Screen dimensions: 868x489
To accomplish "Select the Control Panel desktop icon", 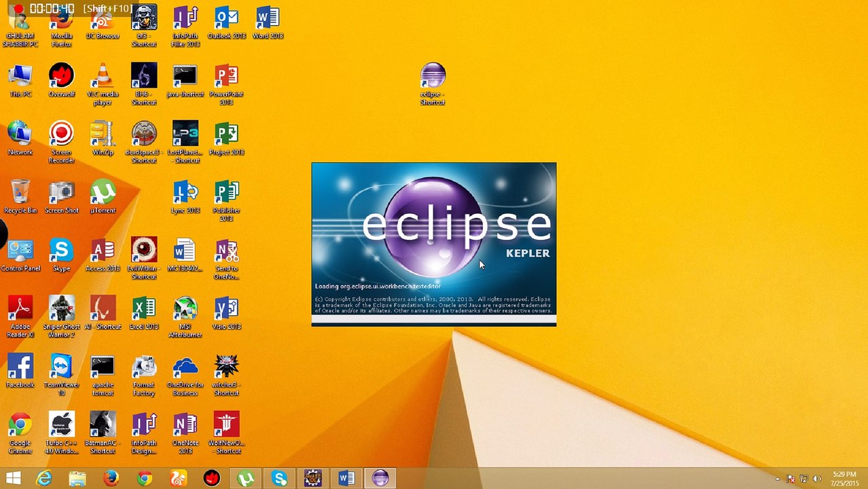I will [x=20, y=255].
